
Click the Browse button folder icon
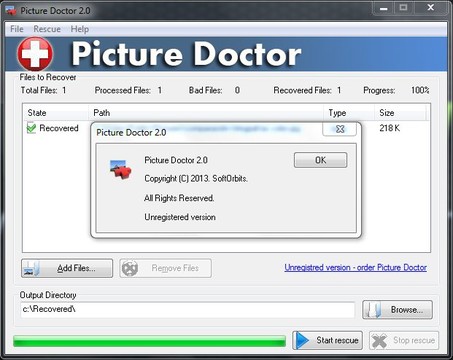(x=374, y=310)
